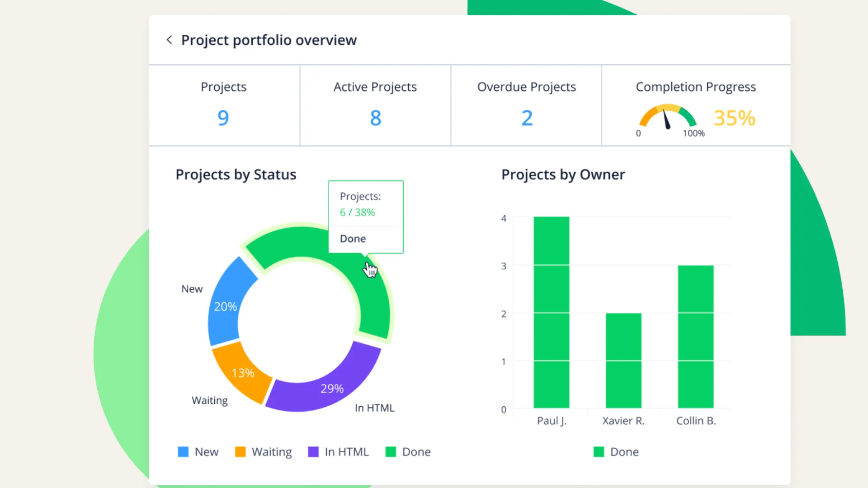Click the Collin B. axis label

tap(696, 421)
